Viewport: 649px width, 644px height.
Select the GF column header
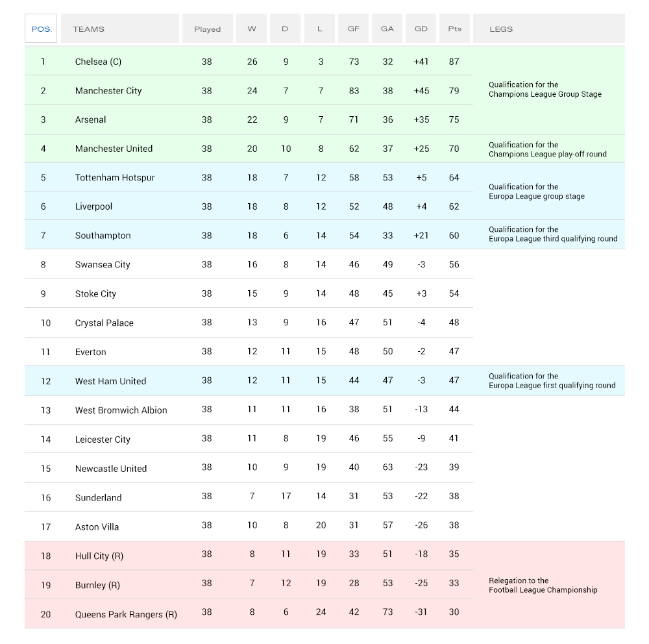(x=353, y=29)
